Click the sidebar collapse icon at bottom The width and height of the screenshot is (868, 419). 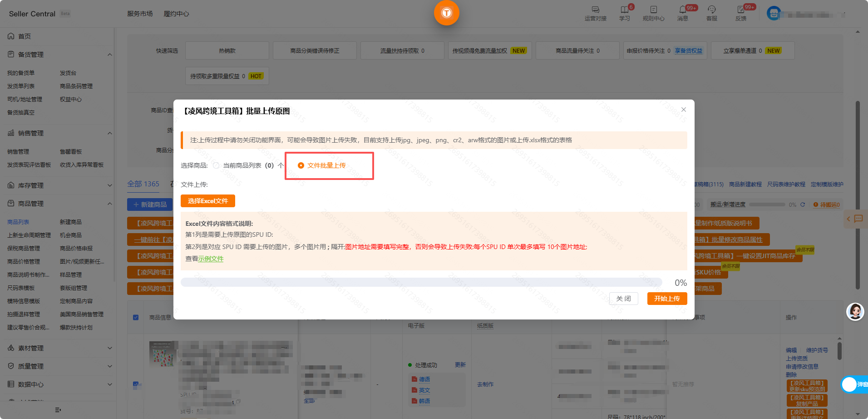pos(58,410)
